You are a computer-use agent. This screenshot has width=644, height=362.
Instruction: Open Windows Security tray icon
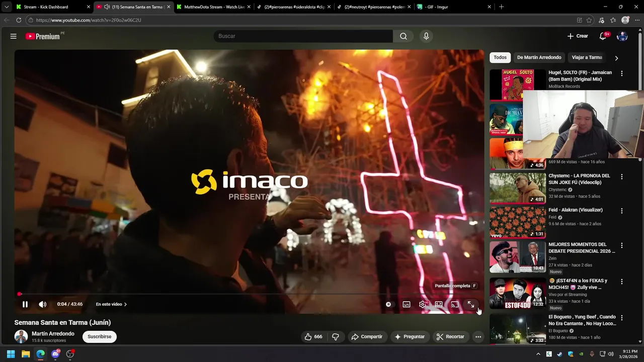[x=571, y=354]
